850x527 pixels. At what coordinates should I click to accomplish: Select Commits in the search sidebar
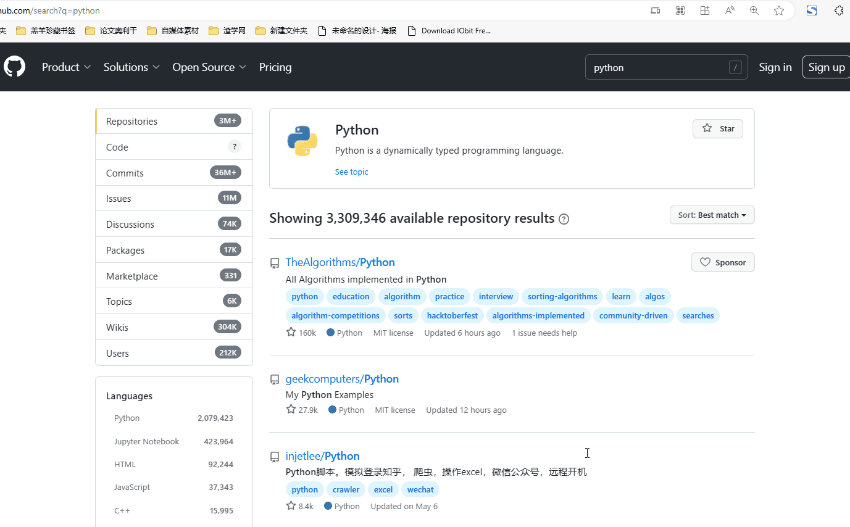click(125, 173)
